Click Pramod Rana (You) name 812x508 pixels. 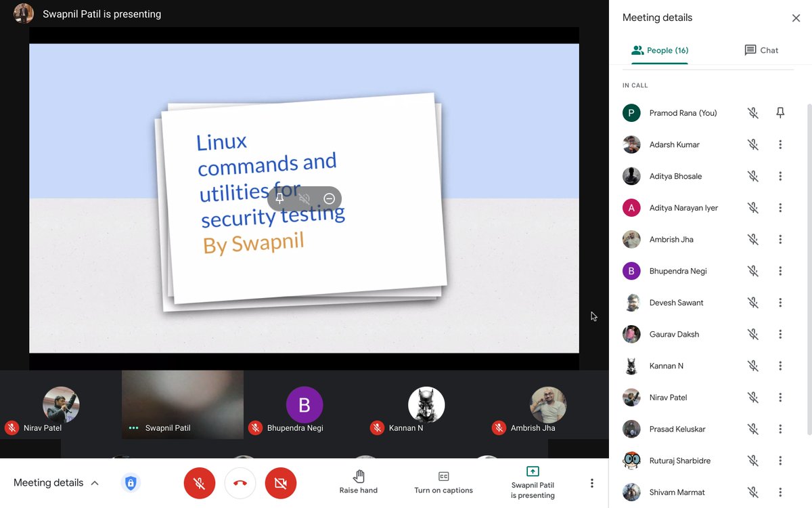click(683, 113)
